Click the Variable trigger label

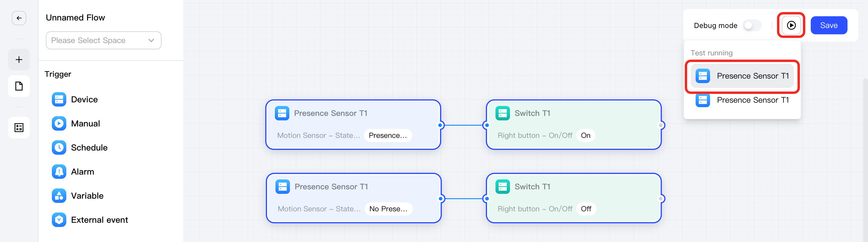coord(87,196)
